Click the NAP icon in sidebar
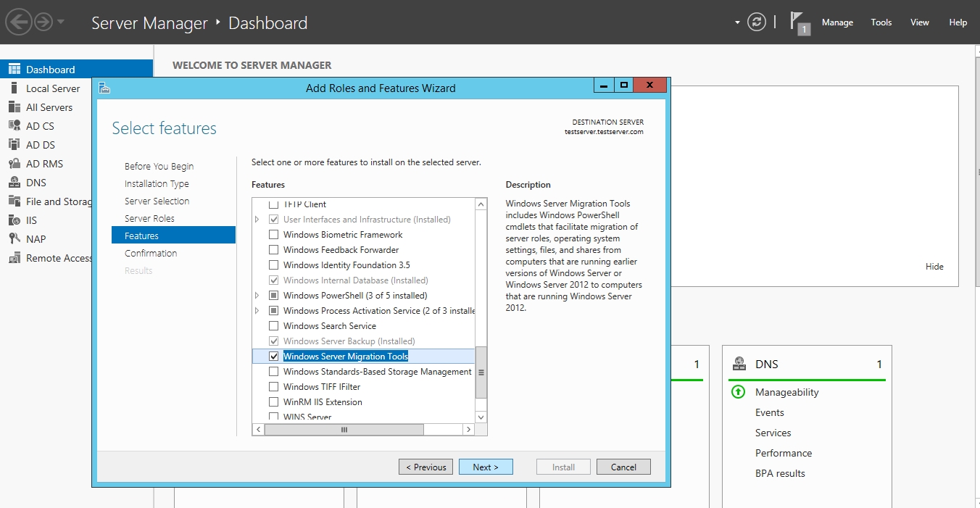Image resolution: width=980 pixels, height=508 pixels. pyautogui.click(x=14, y=239)
